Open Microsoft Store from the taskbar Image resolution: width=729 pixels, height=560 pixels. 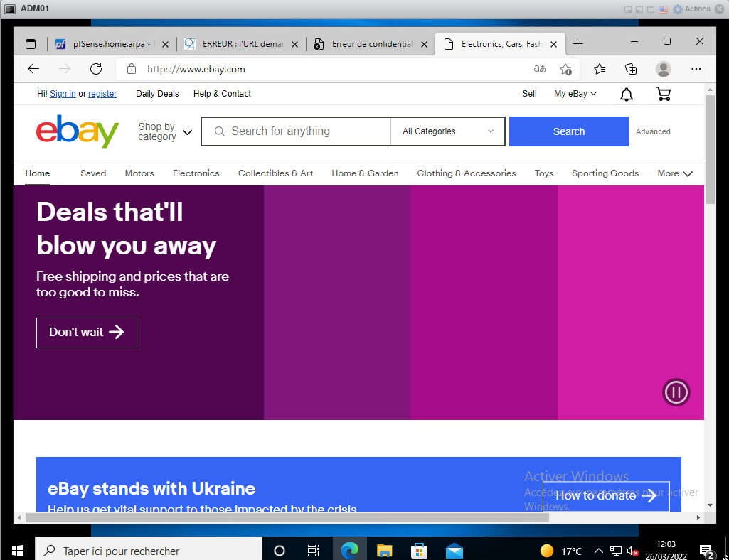pos(420,551)
